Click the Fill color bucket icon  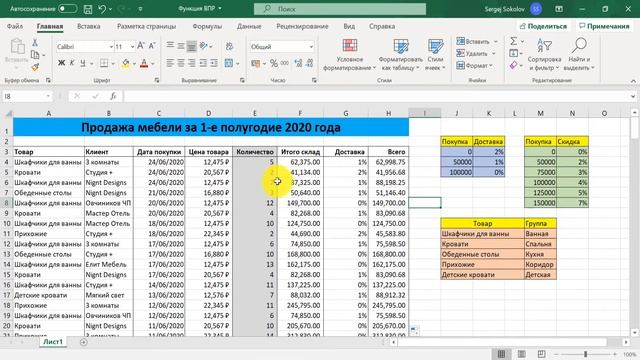pos(126,63)
